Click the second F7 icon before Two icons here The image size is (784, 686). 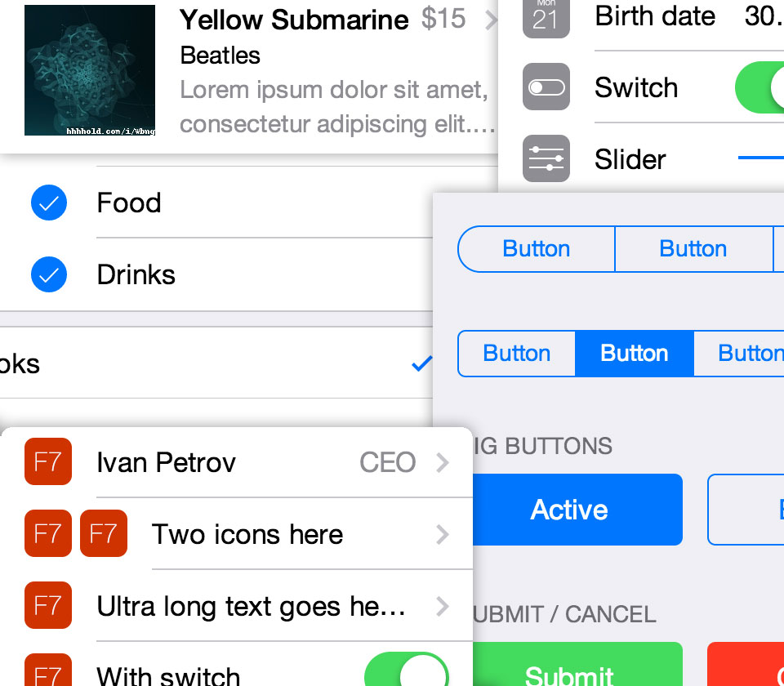click(104, 533)
